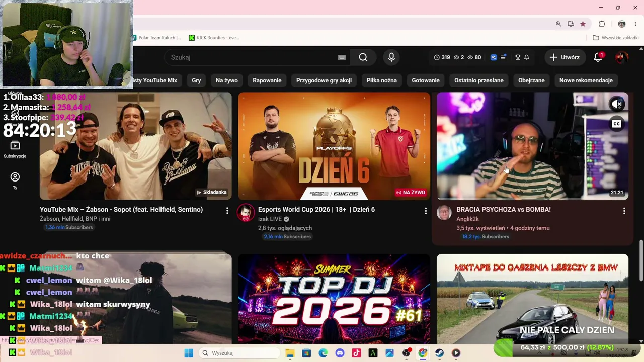Open options for Esports World Cup video

tap(426, 211)
